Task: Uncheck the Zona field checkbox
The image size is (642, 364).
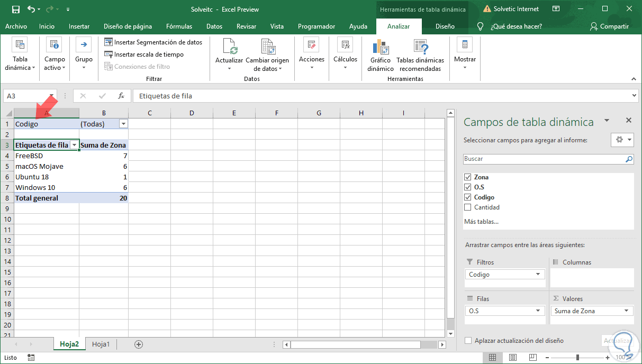Action: [x=467, y=177]
